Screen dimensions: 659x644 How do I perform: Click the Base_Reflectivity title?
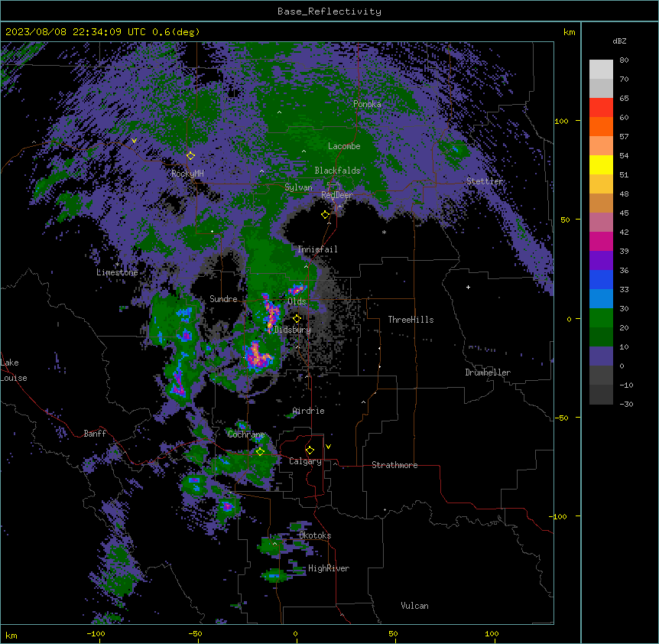329,11
